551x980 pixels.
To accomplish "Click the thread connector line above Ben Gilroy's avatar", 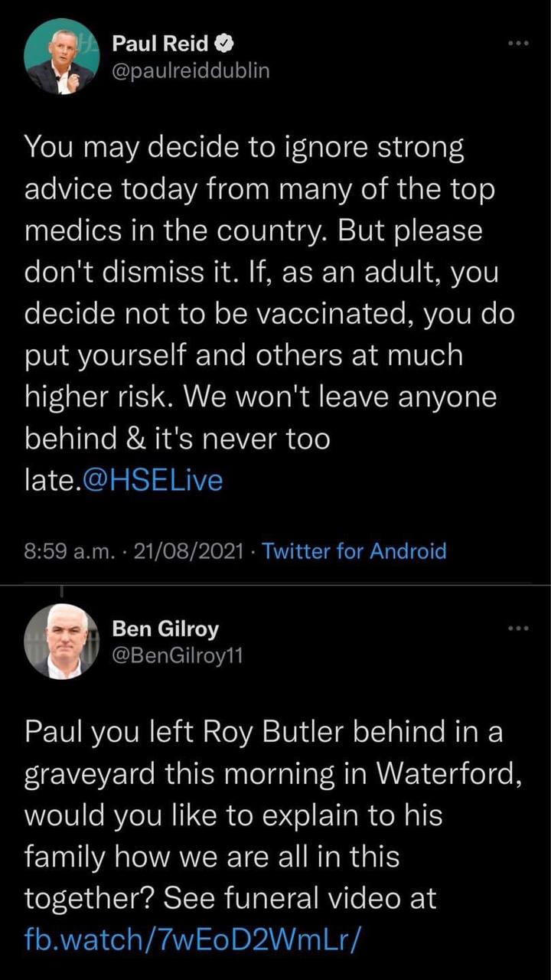I will tap(61, 591).
